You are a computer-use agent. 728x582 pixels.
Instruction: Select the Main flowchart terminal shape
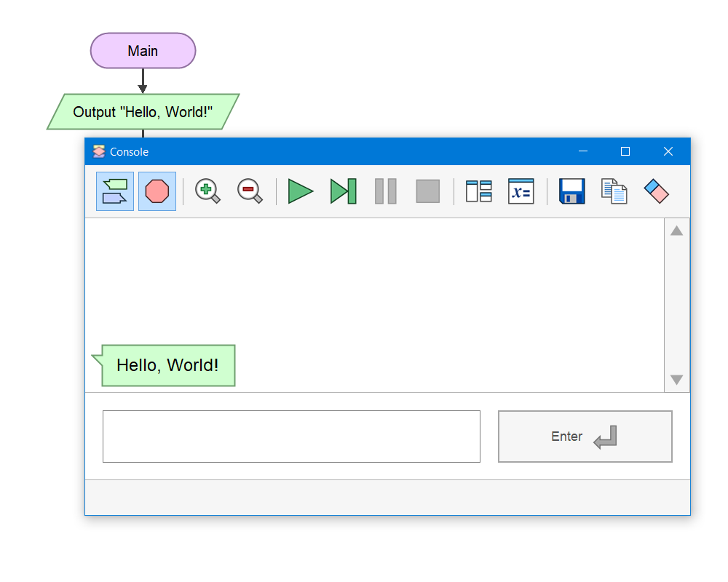pos(143,51)
